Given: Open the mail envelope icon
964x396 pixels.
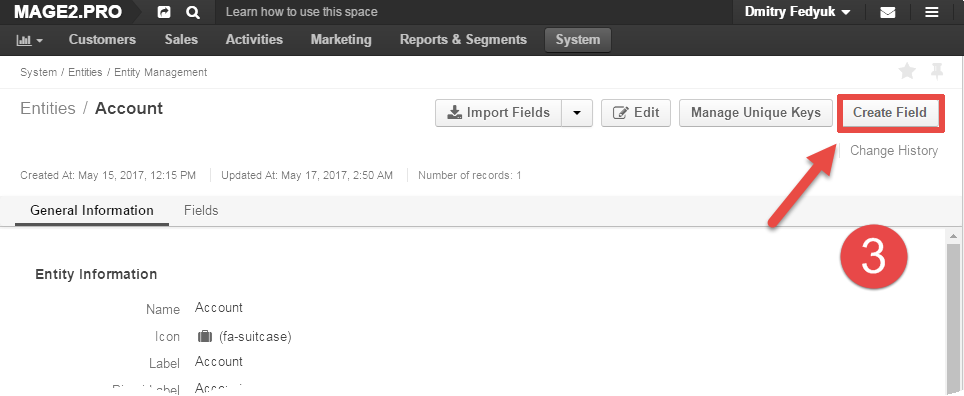Looking at the screenshot, I should (x=888, y=12).
